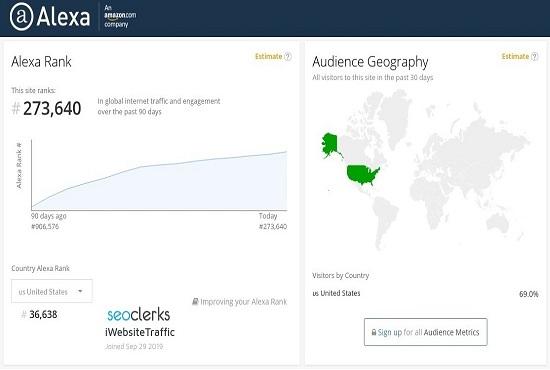Click the Today #273,640 chart label
Screen dimensions: 550x370
[273, 221]
